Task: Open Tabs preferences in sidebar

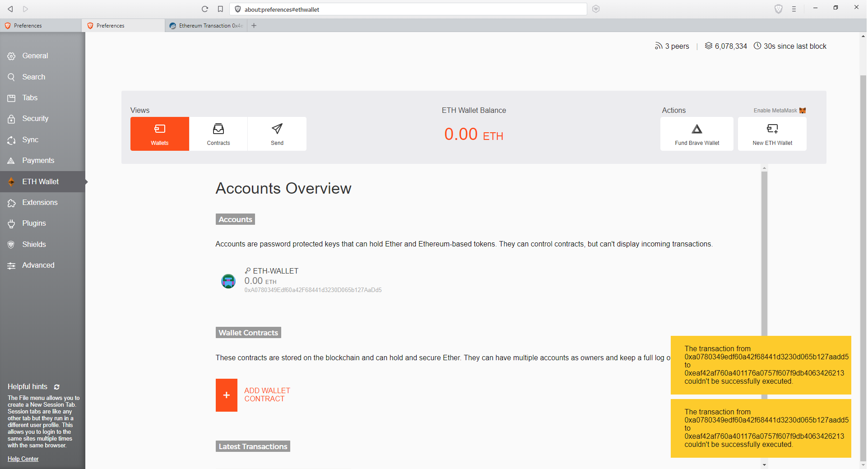Action: click(x=42, y=98)
